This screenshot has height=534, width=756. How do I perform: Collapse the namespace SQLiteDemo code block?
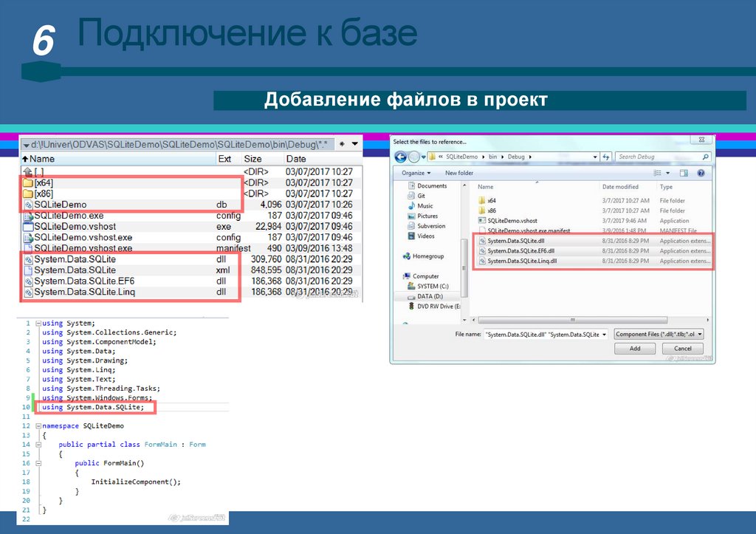pos(37,426)
